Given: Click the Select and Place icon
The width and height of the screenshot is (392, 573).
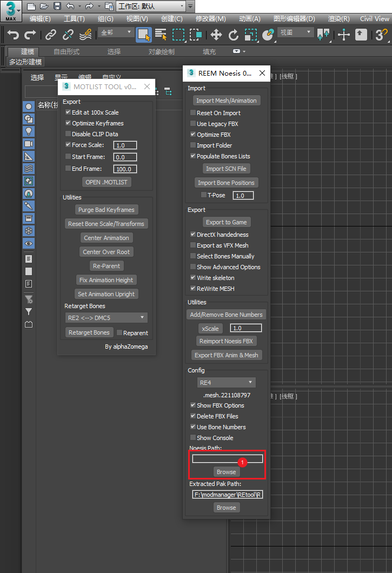Looking at the screenshot, I should coord(268,35).
